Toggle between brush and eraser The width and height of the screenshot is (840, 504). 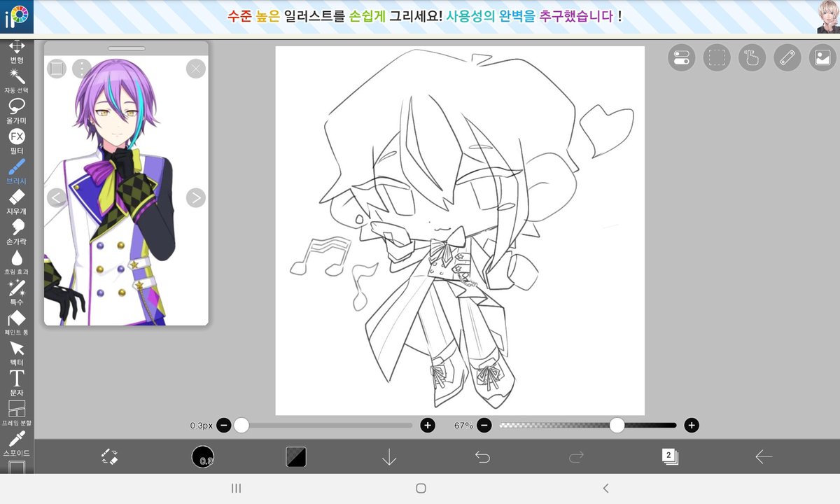point(108,457)
